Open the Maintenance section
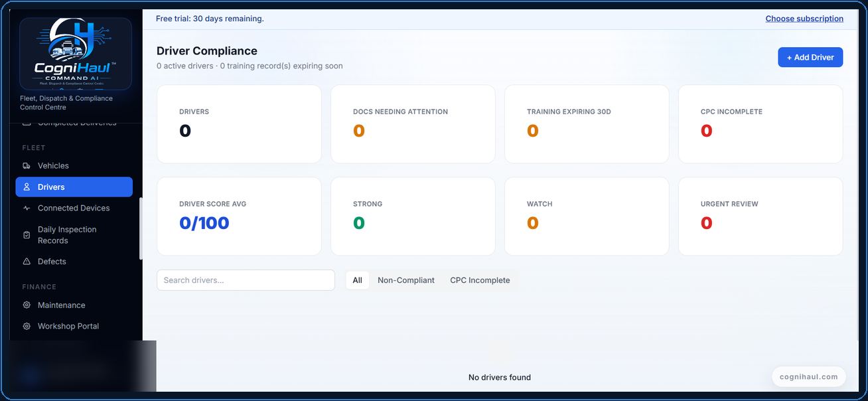 [x=74, y=305]
